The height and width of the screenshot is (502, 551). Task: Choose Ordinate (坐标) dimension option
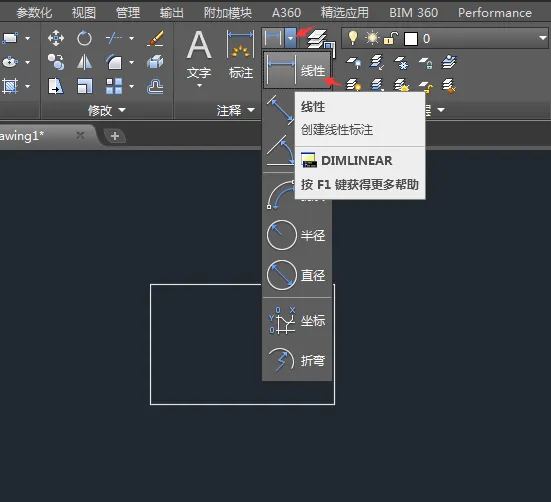point(297,320)
